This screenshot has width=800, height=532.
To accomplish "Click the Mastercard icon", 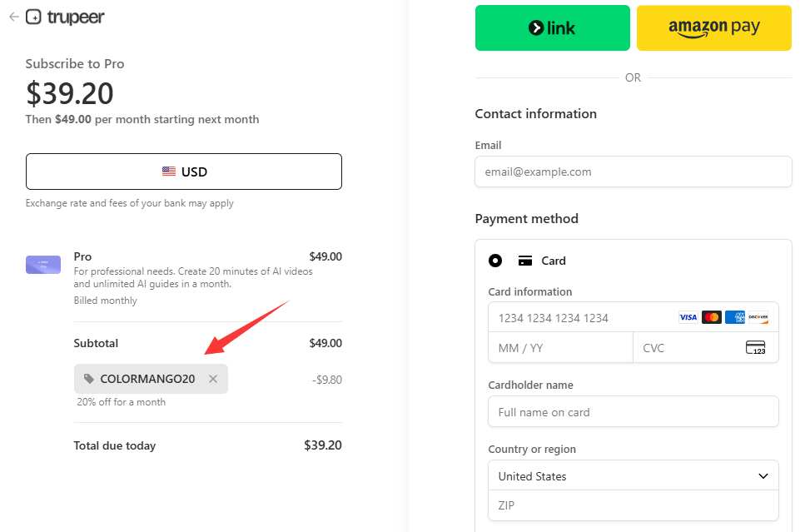I will tap(711, 317).
